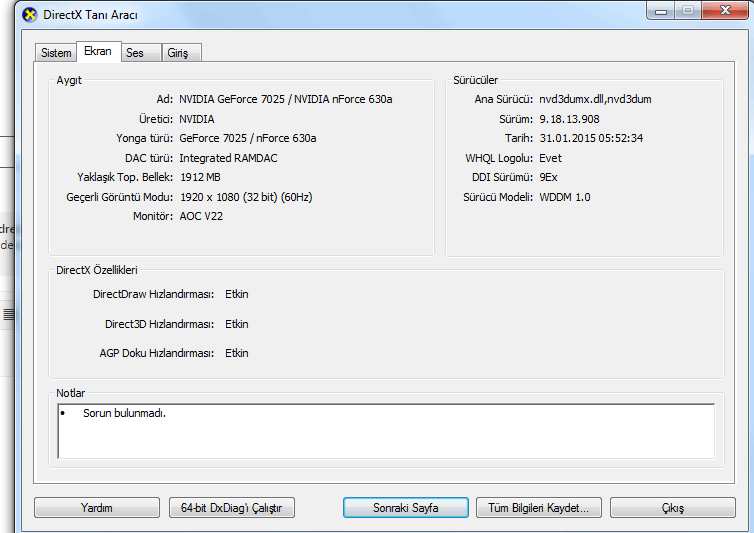The image size is (754, 533).
Task: Click the DDI Sürümü value 9Ex
Action: coord(548,178)
